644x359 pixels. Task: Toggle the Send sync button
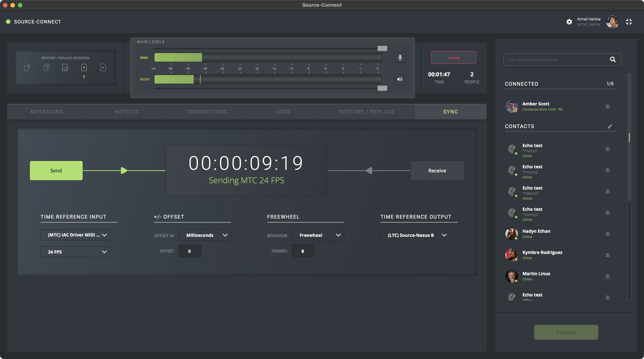(x=56, y=171)
